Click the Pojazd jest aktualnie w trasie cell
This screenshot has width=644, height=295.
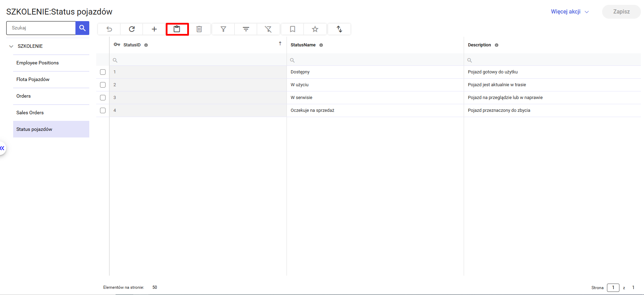coord(552,85)
